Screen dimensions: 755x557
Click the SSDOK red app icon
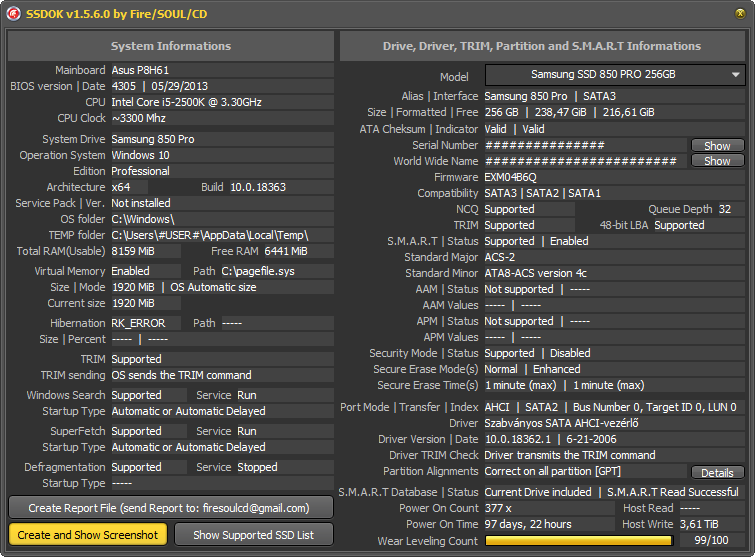[x=13, y=14]
